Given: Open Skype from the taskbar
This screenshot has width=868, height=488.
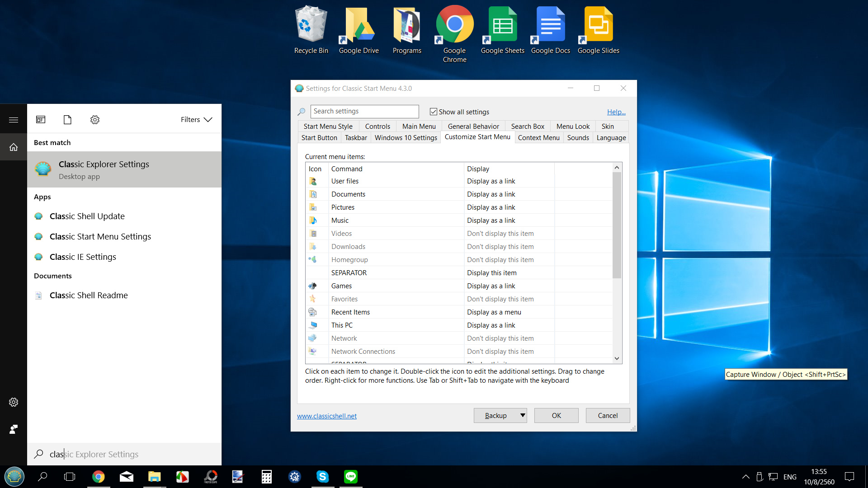Looking at the screenshot, I should [x=322, y=477].
